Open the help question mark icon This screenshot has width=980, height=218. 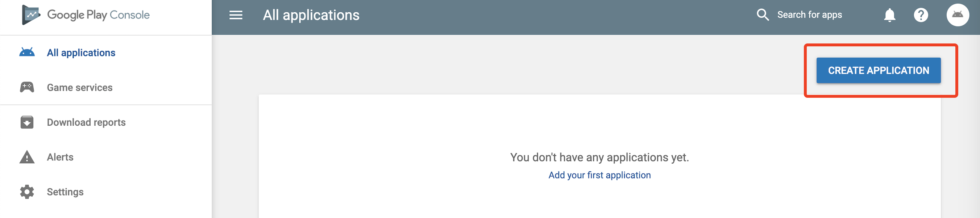point(921,15)
